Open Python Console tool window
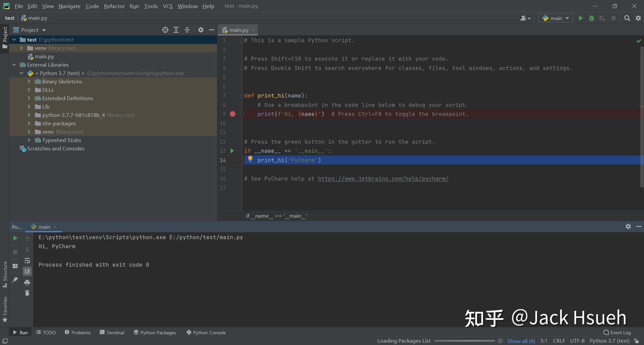644x345 pixels. tap(206, 332)
